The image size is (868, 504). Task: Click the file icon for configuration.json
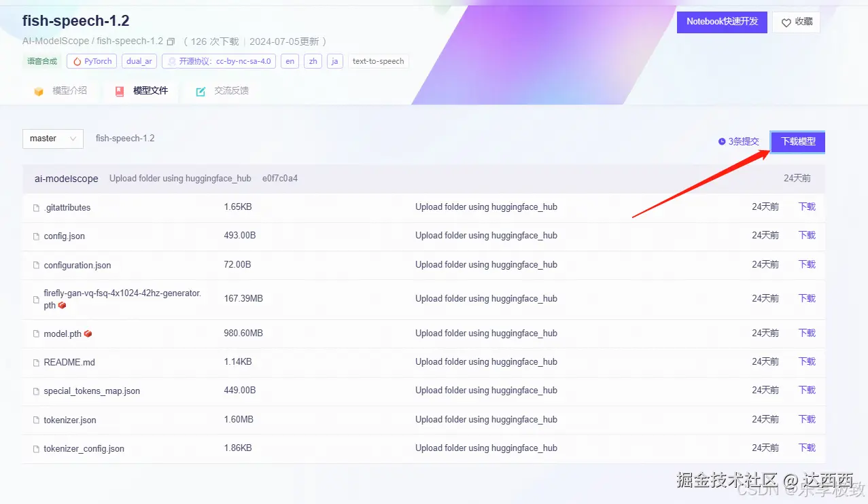[37, 266]
